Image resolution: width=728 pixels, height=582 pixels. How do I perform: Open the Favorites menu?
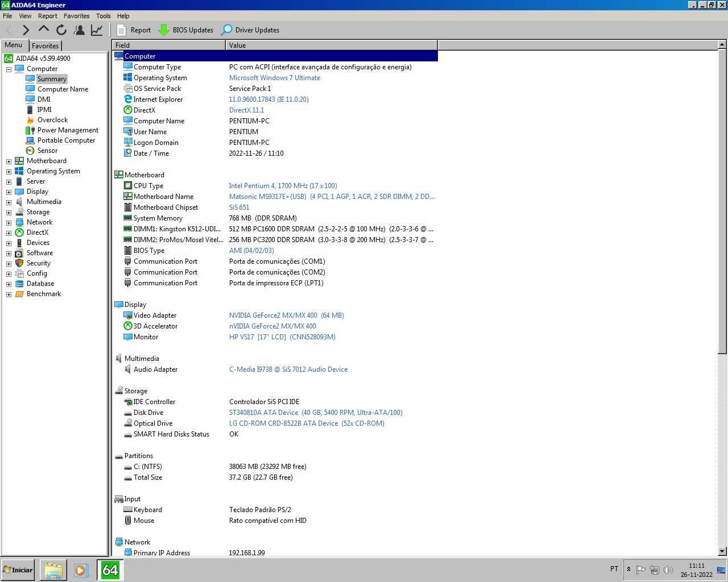(x=76, y=16)
